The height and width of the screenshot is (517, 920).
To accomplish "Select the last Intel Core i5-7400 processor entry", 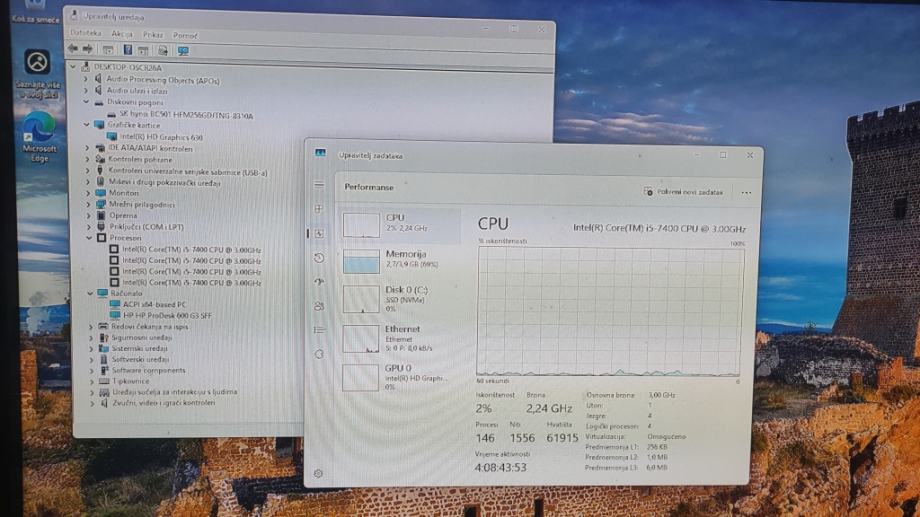I will 191,282.
